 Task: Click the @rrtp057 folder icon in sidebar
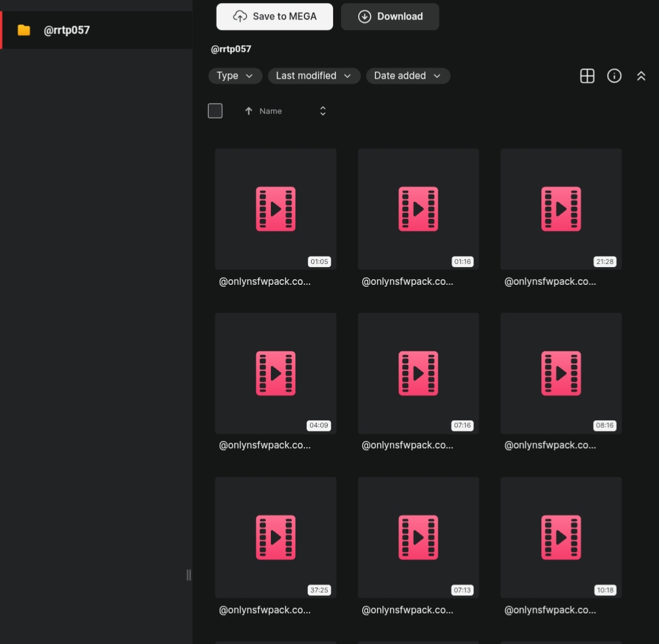(24, 30)
